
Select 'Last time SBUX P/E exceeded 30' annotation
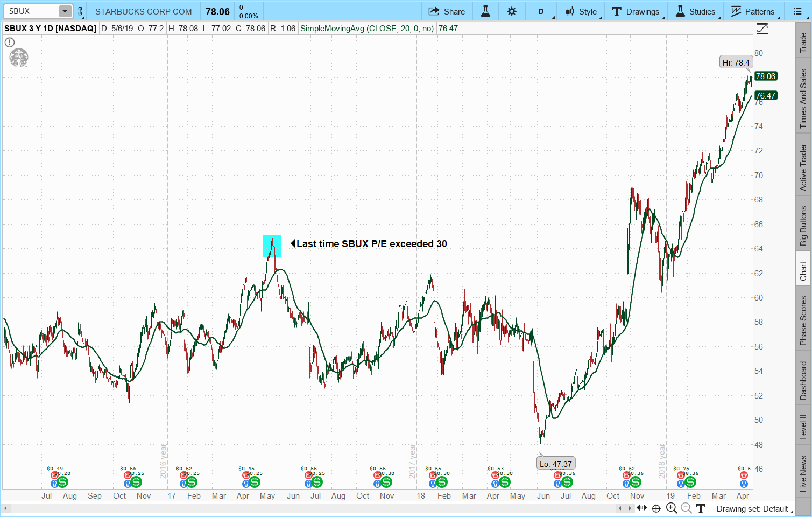pos(369,244)
